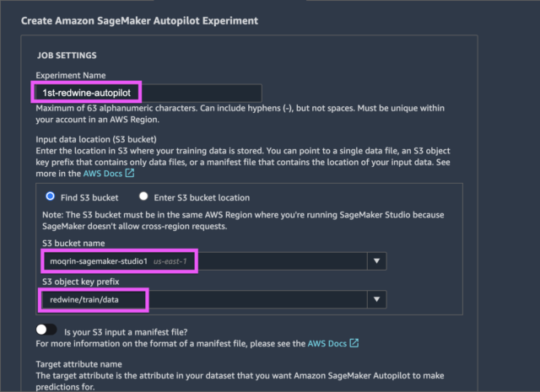Click the Target attribute name label

tap(78, 364)
